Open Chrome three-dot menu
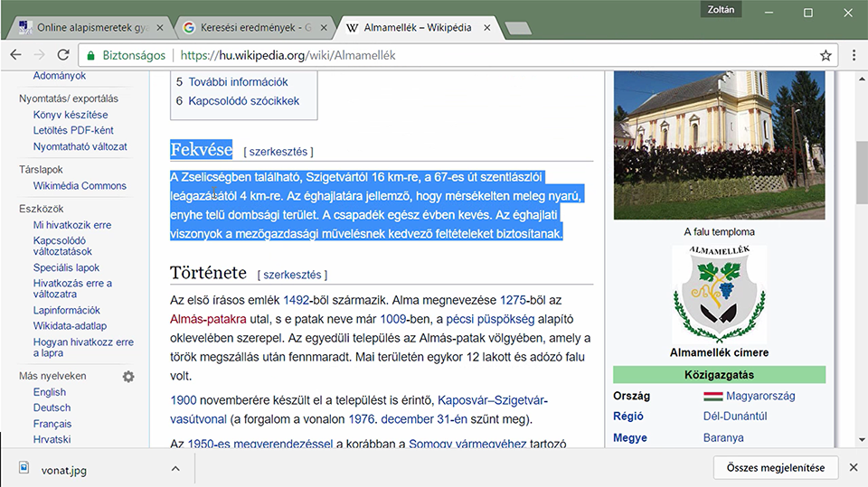Screen dimensions: 868x487 coord(854,55)
